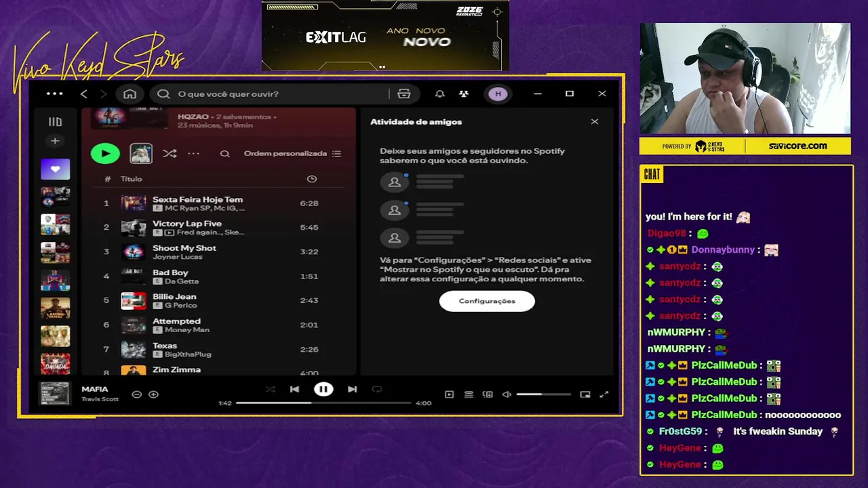Open the friend activity icon
The image size is (868, 488).
point(464,94)
